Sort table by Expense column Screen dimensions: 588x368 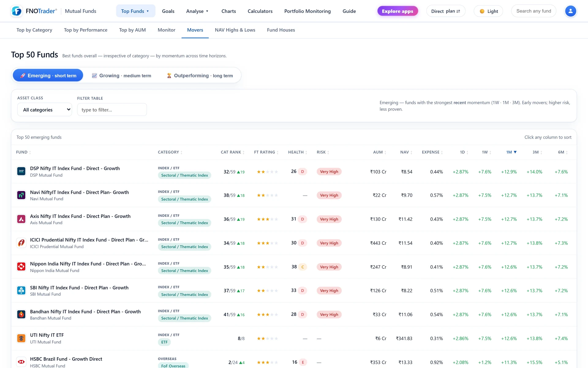coord(432,152)
